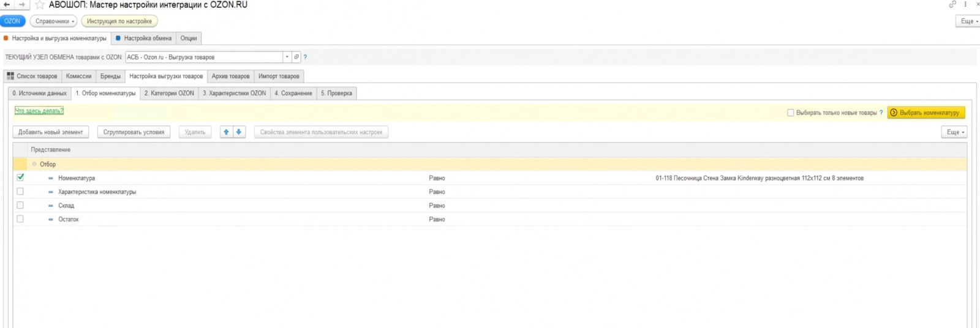Open the exchange node dropdown arrow
The width and height of the screenshot is (980, 328).
(287, 57)
